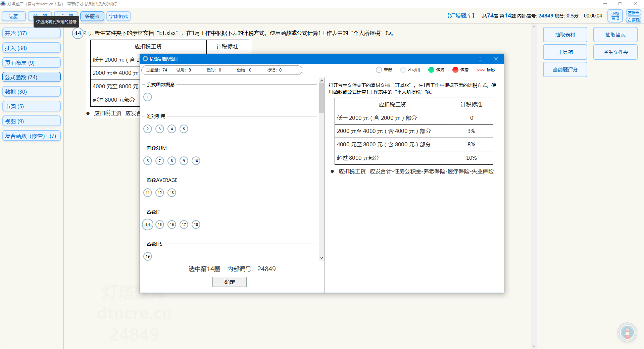Click the 函数AVERAGE group heading

coord(162,180)
